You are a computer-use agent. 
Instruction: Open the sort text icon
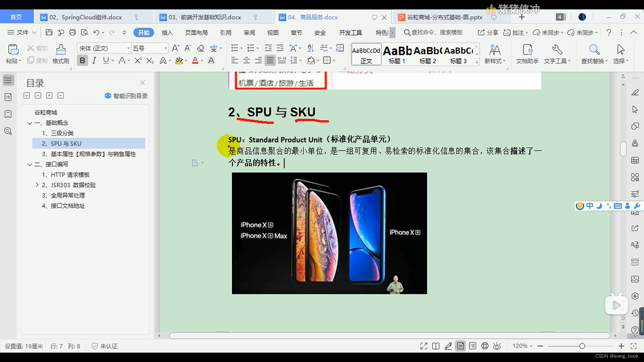tap(311, 48)
